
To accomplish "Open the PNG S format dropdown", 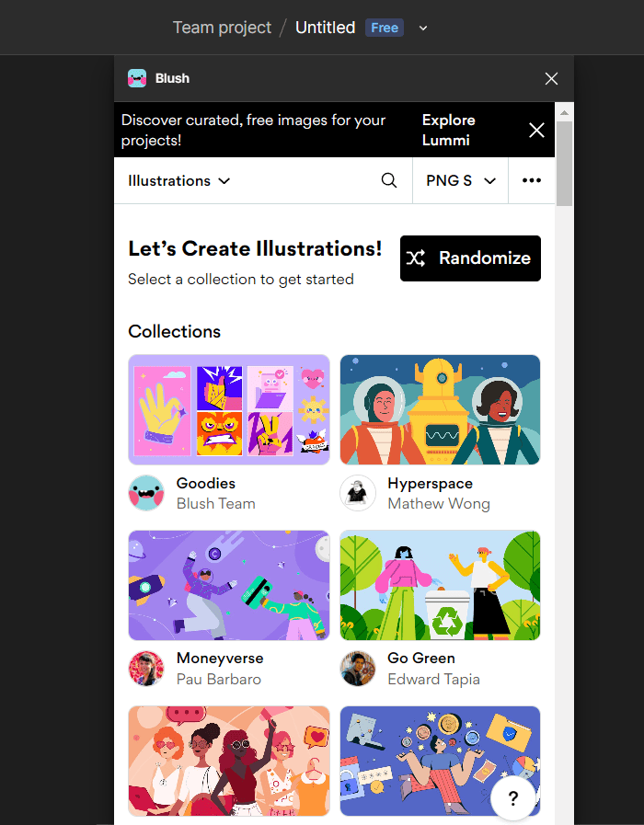I will click(x=460, y=180).
